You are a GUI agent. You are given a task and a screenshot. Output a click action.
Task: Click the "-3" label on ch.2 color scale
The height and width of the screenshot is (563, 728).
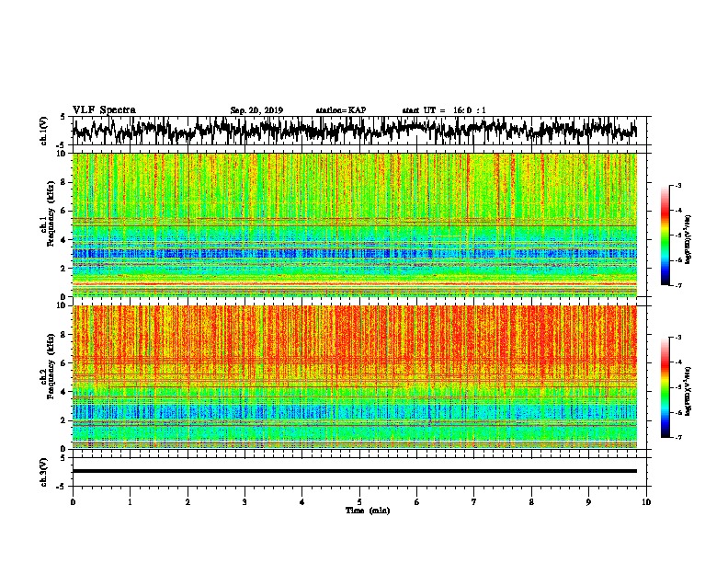[677, 338]
